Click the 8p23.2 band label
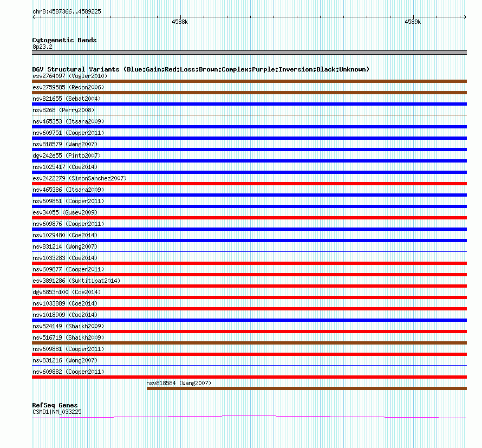 pos(42,47)
